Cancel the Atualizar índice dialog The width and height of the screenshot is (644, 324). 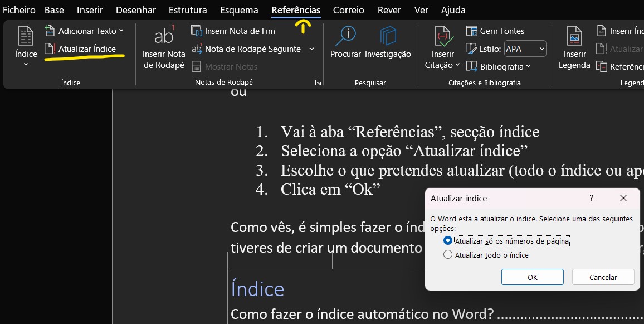tap(603, 277)
